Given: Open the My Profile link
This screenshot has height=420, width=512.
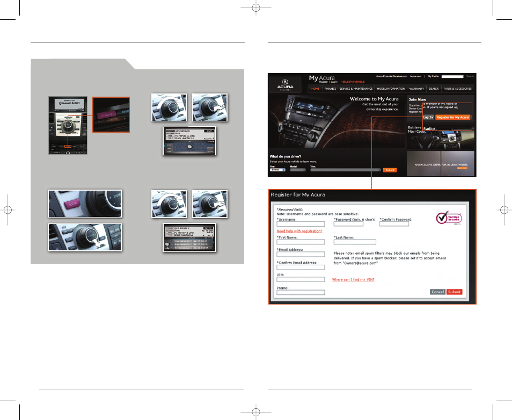Looking at the screenshot, I should [x=433, y=76].
